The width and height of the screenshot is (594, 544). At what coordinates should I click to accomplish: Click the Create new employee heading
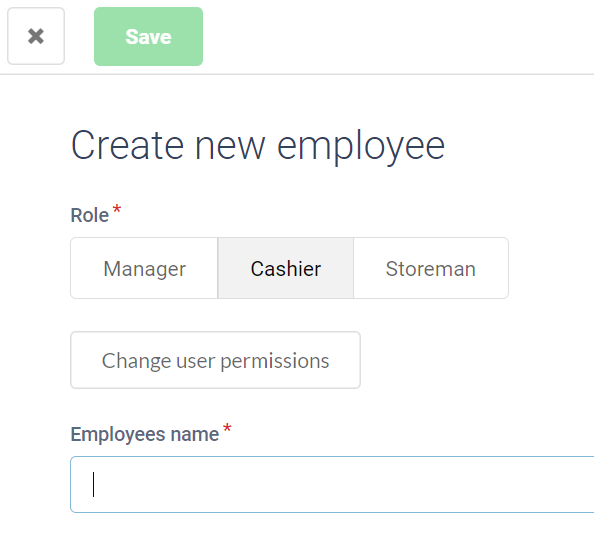tap(258, 146)
